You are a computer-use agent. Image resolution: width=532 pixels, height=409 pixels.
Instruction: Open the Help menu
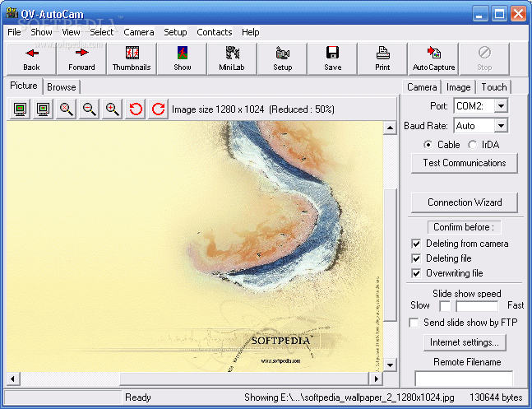(251, 32)
